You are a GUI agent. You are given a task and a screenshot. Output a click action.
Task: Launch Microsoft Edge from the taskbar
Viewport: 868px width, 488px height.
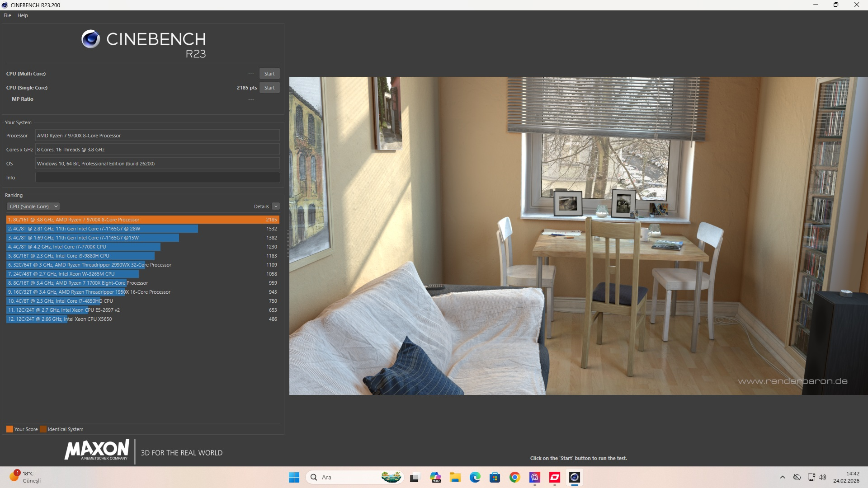click(x=475, y=477)
